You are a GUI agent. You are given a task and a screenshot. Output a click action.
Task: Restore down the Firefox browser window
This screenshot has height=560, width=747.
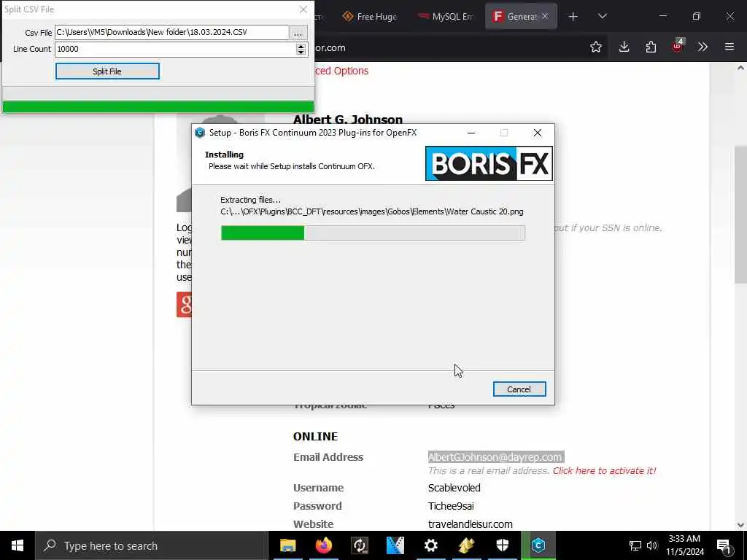(697, 17)
